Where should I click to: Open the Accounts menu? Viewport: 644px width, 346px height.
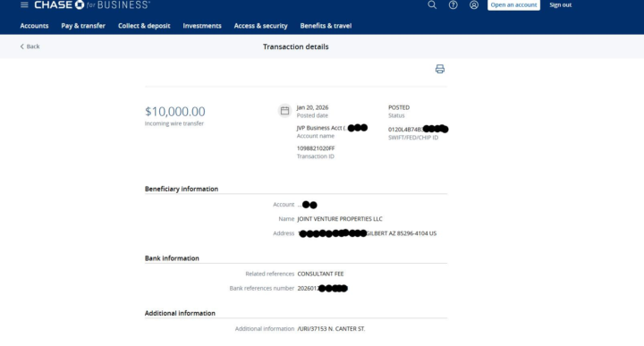pyautogui.click(x=34, y=25)
